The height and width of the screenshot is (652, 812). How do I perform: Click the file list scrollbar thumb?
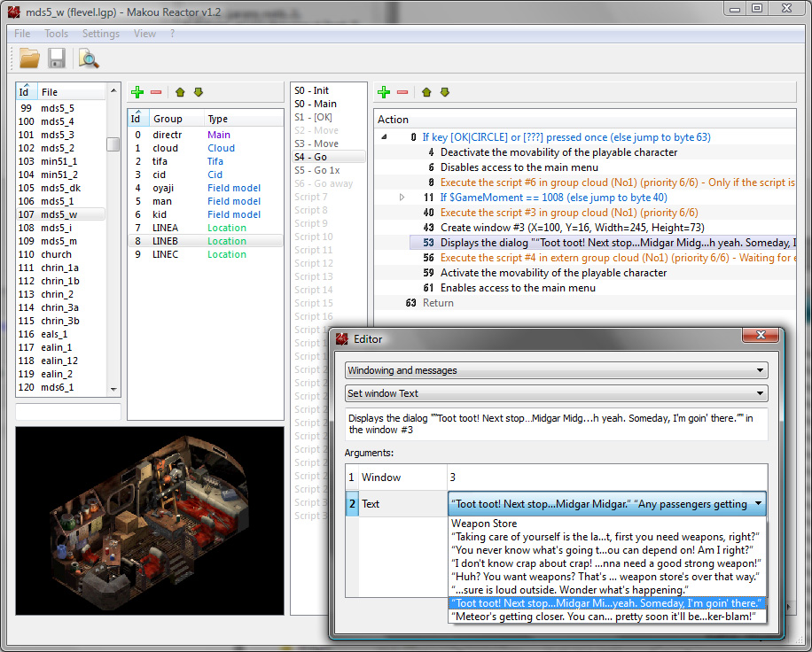coord(113,144)
